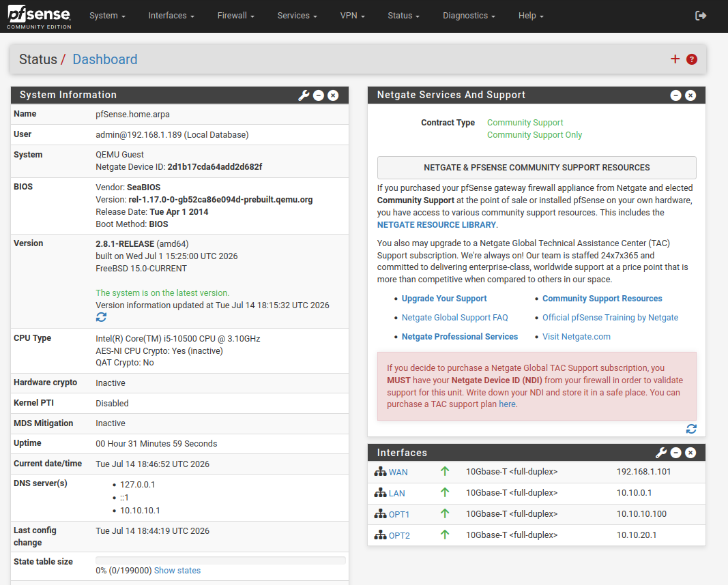Open the Community Support Resources link
The width and height of the screenshot is (728, 585).
click(x=602, y=299)
